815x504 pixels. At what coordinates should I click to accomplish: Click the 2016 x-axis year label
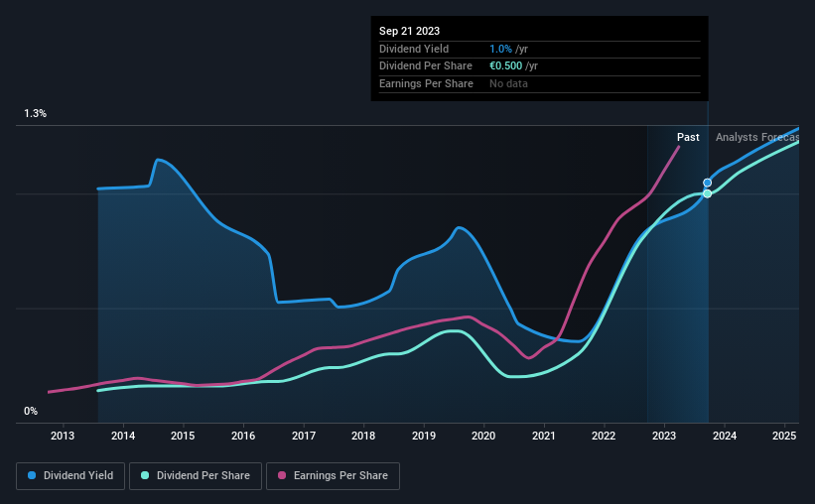243,436
